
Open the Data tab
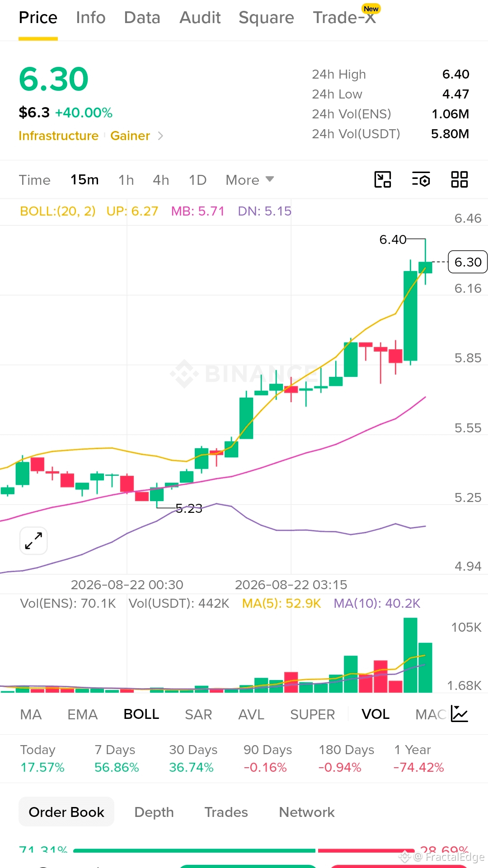(x=142, y=18)
